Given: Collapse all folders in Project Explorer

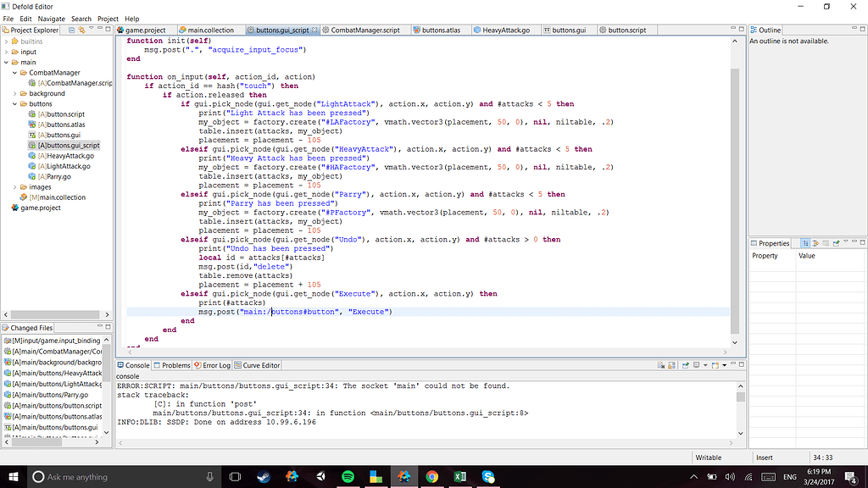Looking at the screenshot, I should pos(70,29).
